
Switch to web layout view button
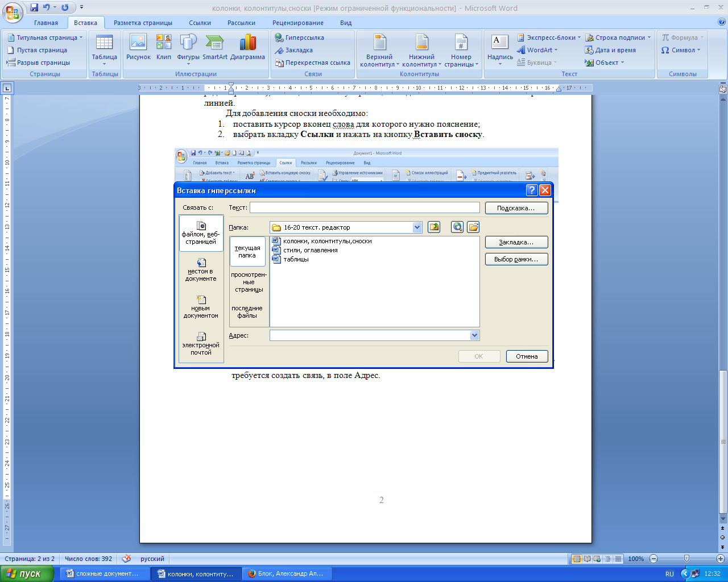point(597,559)
